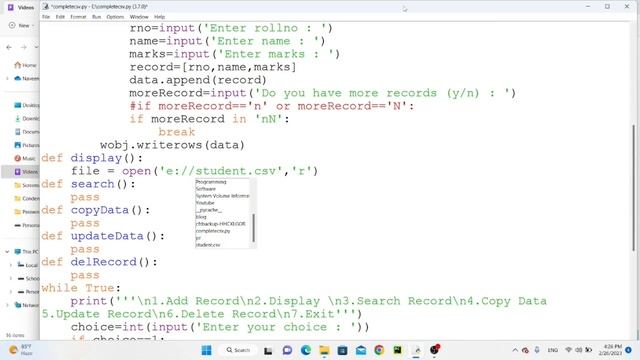Expand the School drive tree node
This screenshot has height=360, width=640.
tap(11, 278)
